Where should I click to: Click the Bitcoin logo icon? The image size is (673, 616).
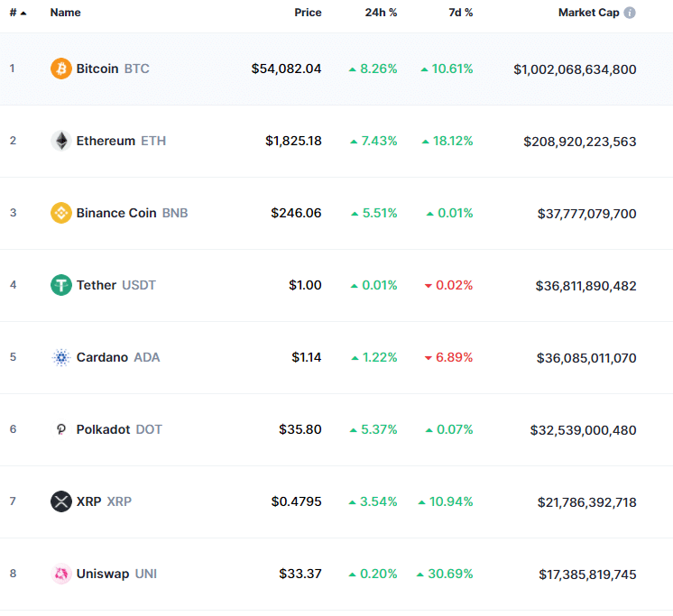(x=61, y=69)
